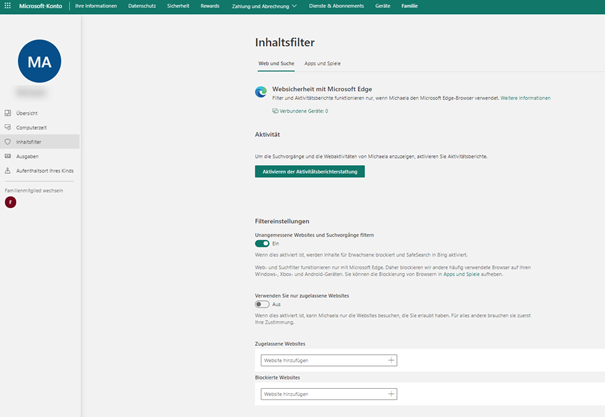Open Datenschutz in top navigation
The image size is (605, 417).
142,6
